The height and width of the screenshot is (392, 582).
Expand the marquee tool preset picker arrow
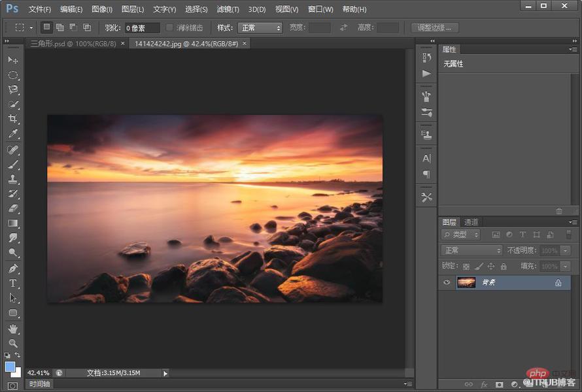[x=31, y=27]
